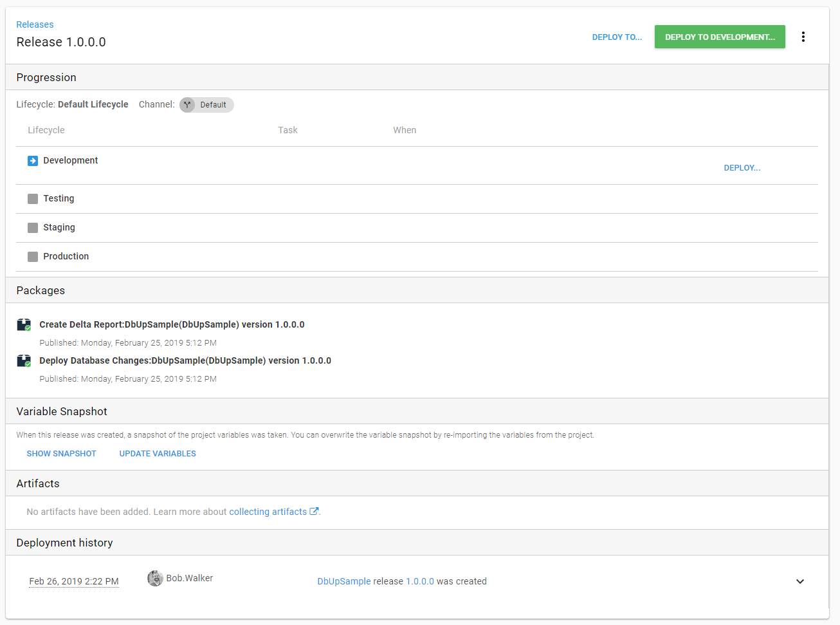Viewport: 840px width, 625px height.
Task: Click the Staging phase gray square icon
Action: [x=33, y=228]
